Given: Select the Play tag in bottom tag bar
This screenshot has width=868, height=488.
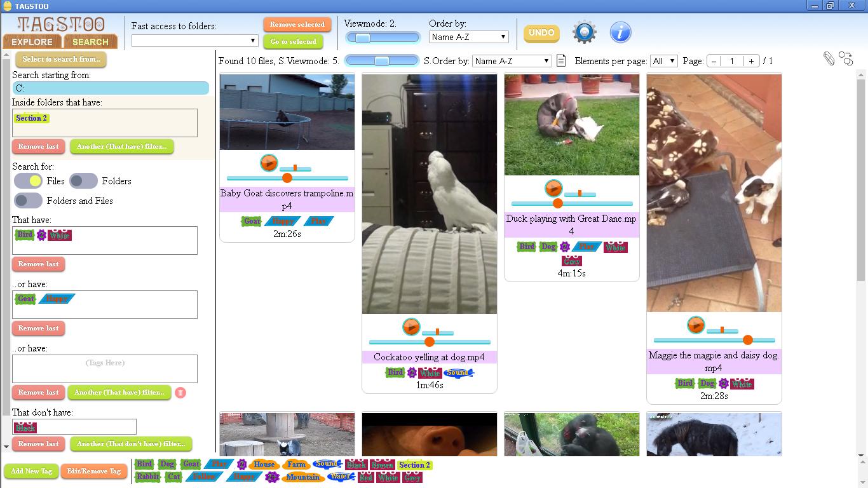Looking at the screenshot, I should click(219, 464).
